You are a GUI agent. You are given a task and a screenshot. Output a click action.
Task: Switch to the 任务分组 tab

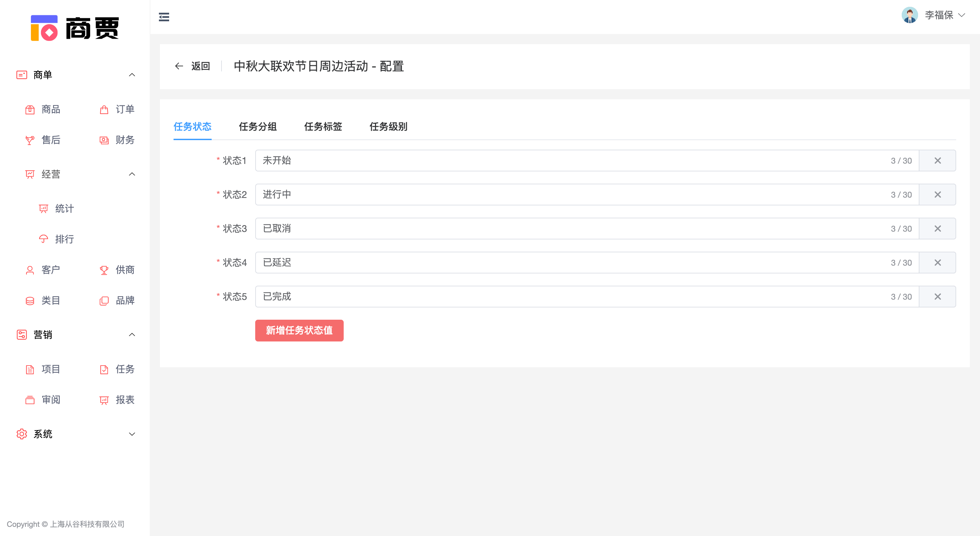click(x=258, y=127)
